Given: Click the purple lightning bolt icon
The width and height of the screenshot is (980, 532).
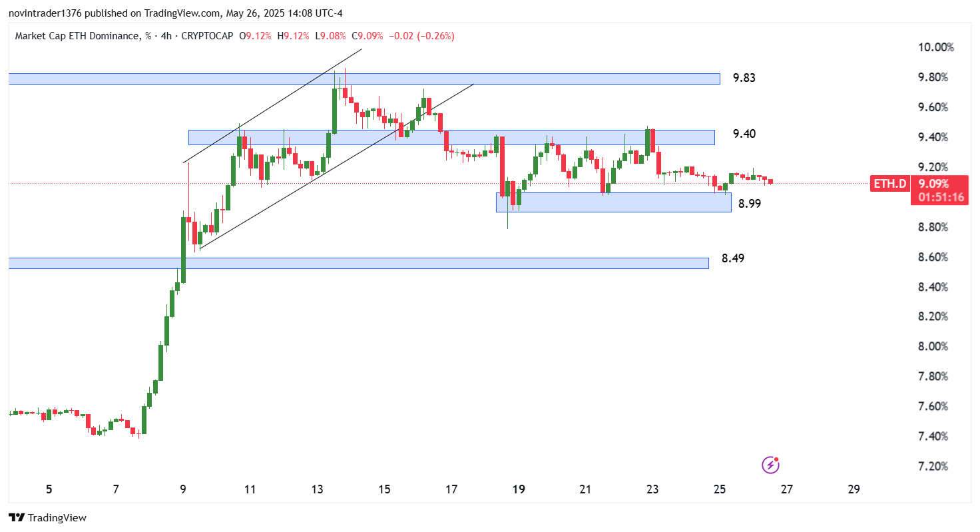Looking at the screenshot, I should [x=770, y=465].
